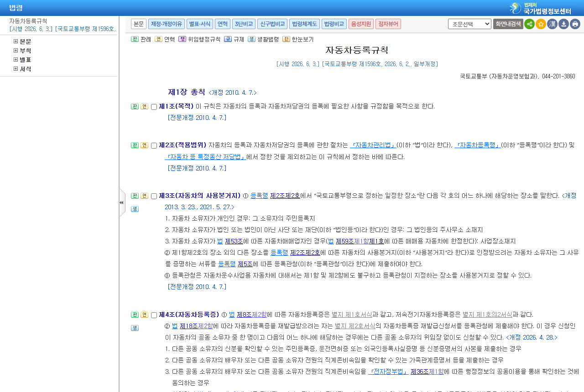Click the 국가법령정보센터 logo
584x392 pixels.
pyautogui.click(x=541, y=8)
